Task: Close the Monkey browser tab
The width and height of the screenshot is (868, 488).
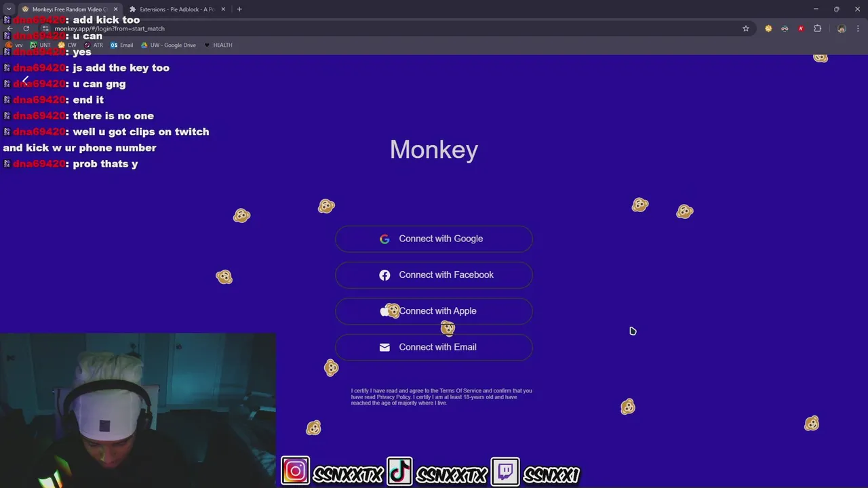Action: [x=115, y=9]
